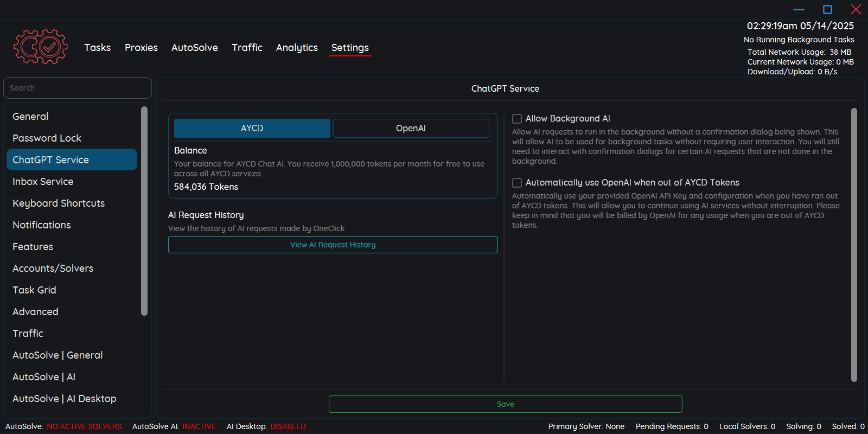Open Keyboard Shortcuts settings
The width and height of the screenshot is (868, 434).
(x=72, y=203)
